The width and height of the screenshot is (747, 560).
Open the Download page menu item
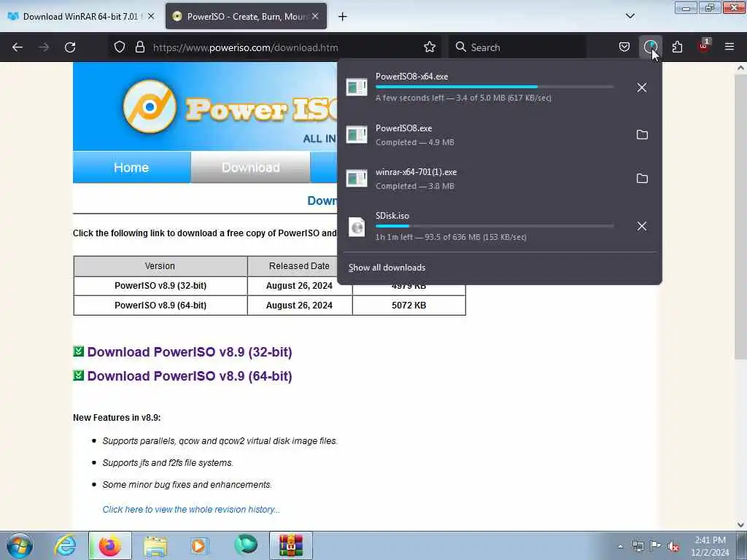pos(251,168)
